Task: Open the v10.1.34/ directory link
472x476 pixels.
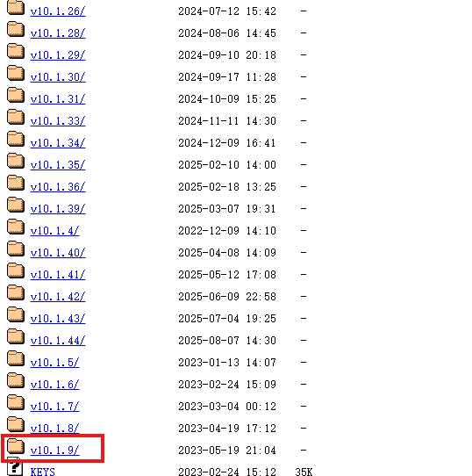Action: [58, 143]
